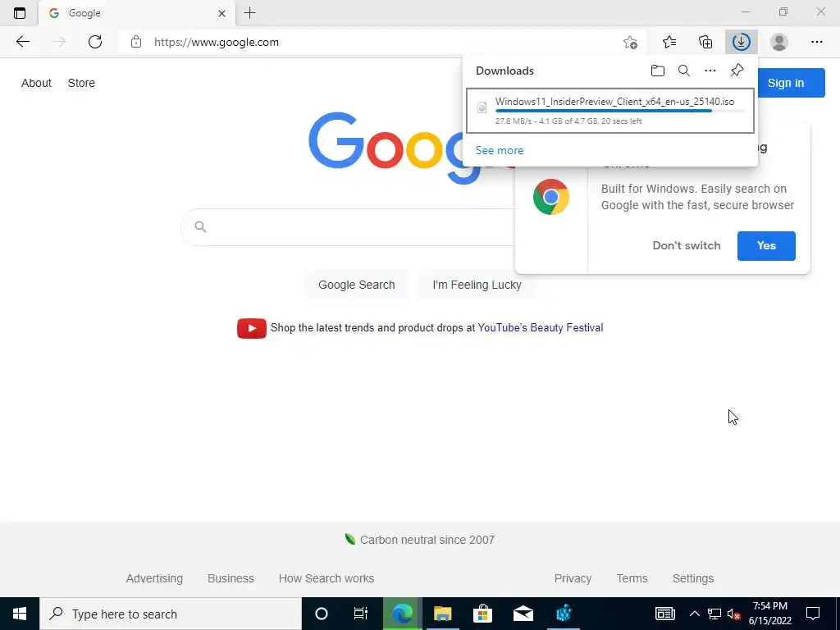Open Edge Settings and more menu
The height and width of the screenshot is (630, 840).
pyautogui.click(x=816, y=42)
